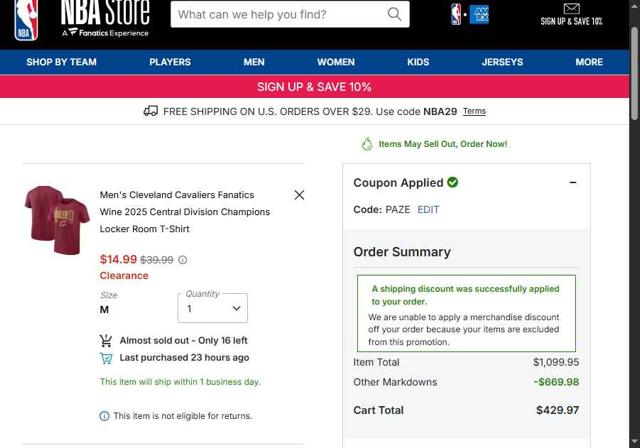Click the green coupon applied checkmark
The image size is (640, 448).
pos(453,182)
